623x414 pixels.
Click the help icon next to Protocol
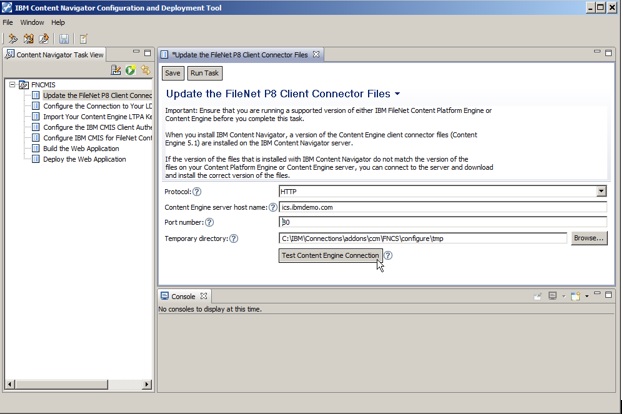(x=197, y=192)
